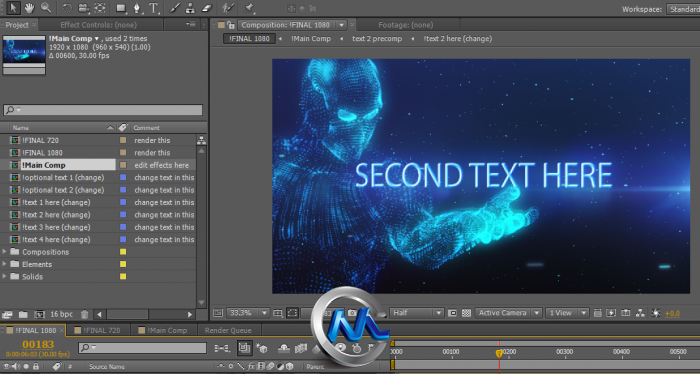
Task: Switch to the Effect Controls tab
Action: [98, 25]
